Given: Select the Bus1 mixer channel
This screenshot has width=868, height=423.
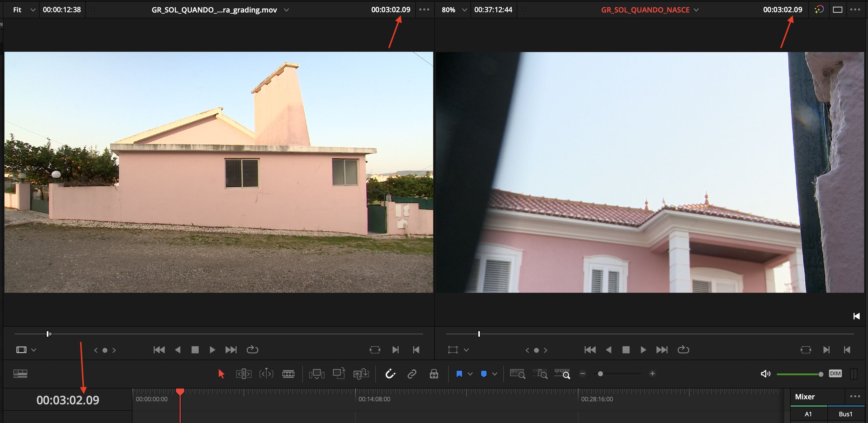Looking at the screenshot, I should point(845,414).
